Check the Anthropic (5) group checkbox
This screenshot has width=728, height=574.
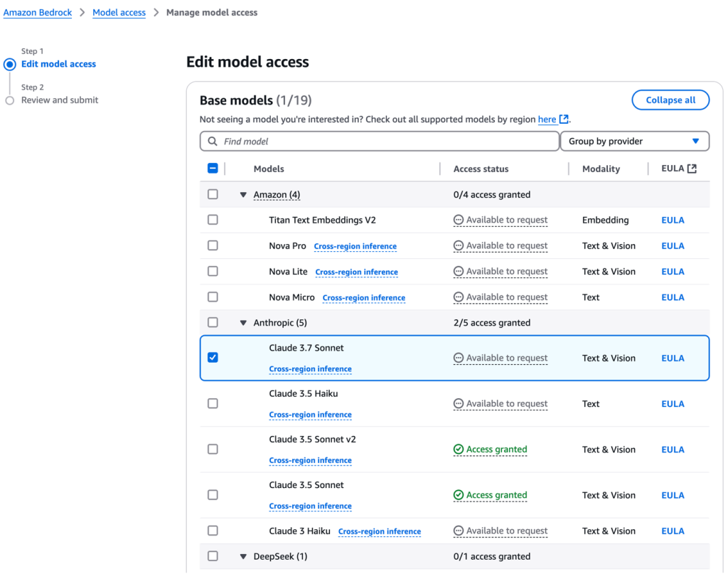[213, 322]
